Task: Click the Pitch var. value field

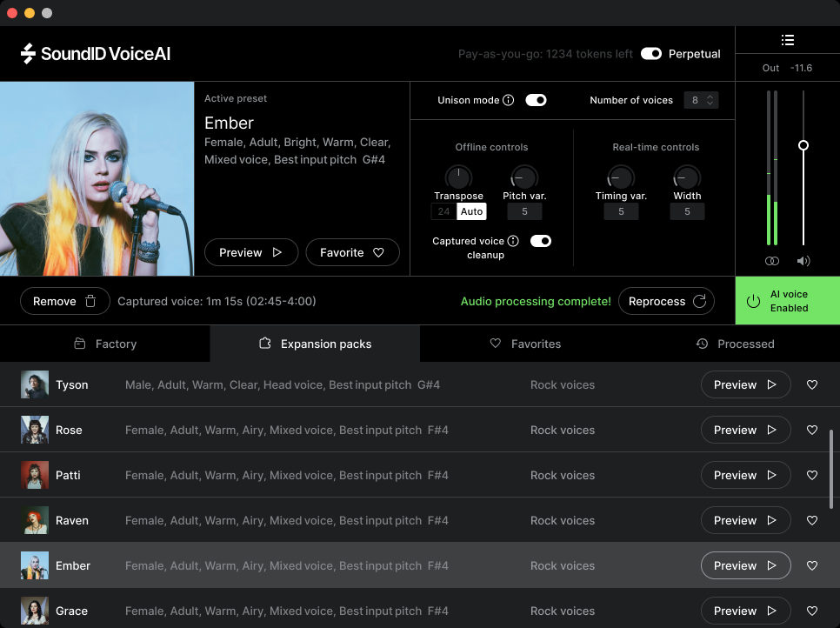Action: [524, 211]
